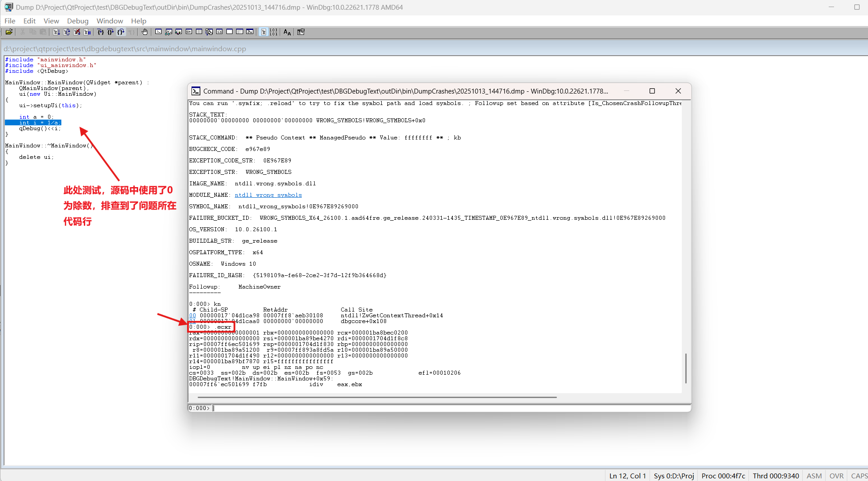
Task: Click the command window horizontal scrollbar
Action: 377,397
